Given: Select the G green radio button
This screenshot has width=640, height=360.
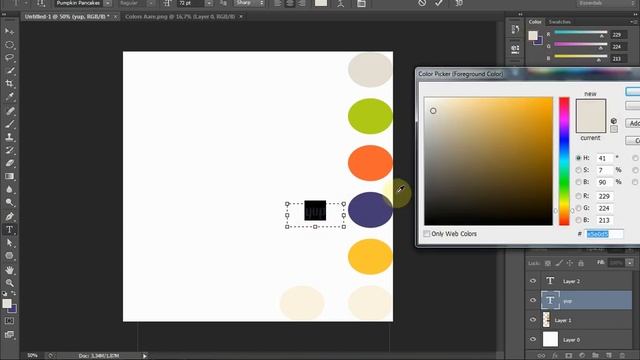Looking at the screenshot, I should 578,208.
